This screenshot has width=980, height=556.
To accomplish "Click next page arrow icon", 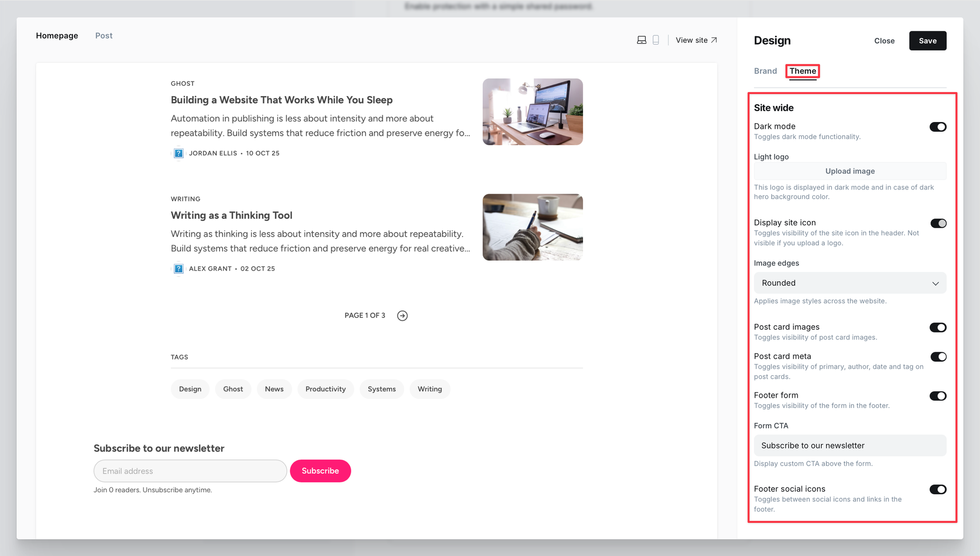I will coord(402,315).
